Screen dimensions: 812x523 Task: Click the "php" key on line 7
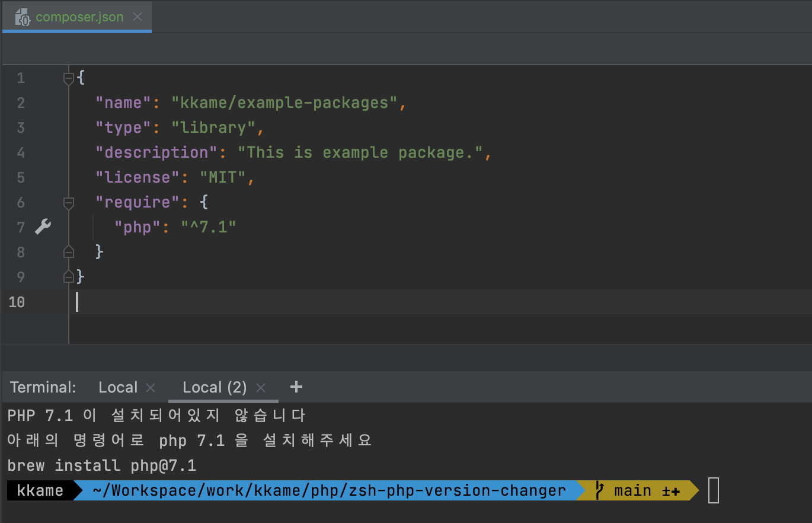138,227
